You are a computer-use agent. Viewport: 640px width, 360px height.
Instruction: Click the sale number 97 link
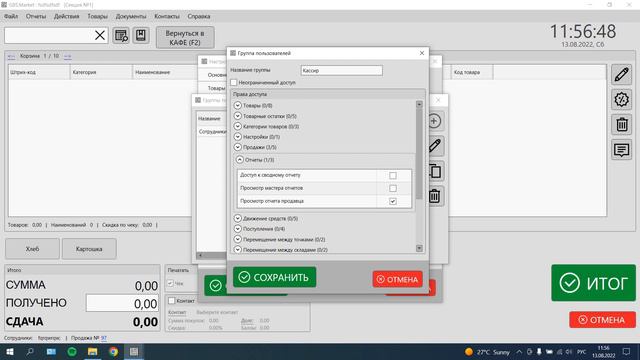coord(104,338)
